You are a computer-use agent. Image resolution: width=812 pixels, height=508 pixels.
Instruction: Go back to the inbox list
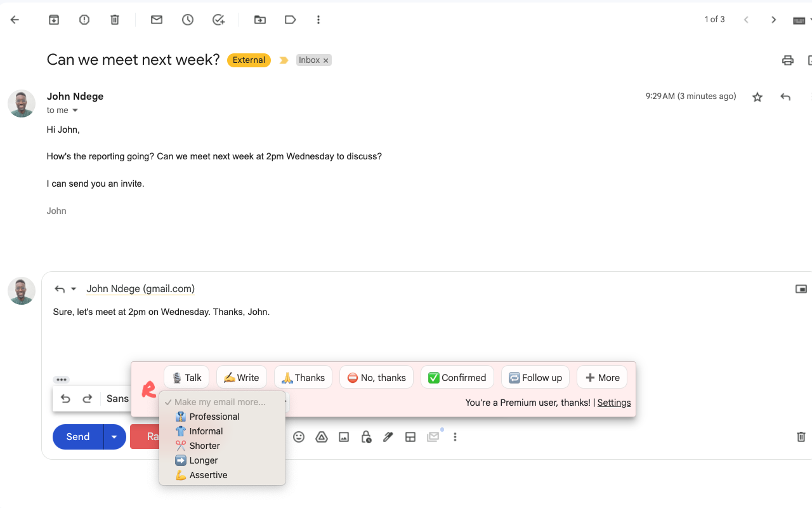(x=15, y=20)
